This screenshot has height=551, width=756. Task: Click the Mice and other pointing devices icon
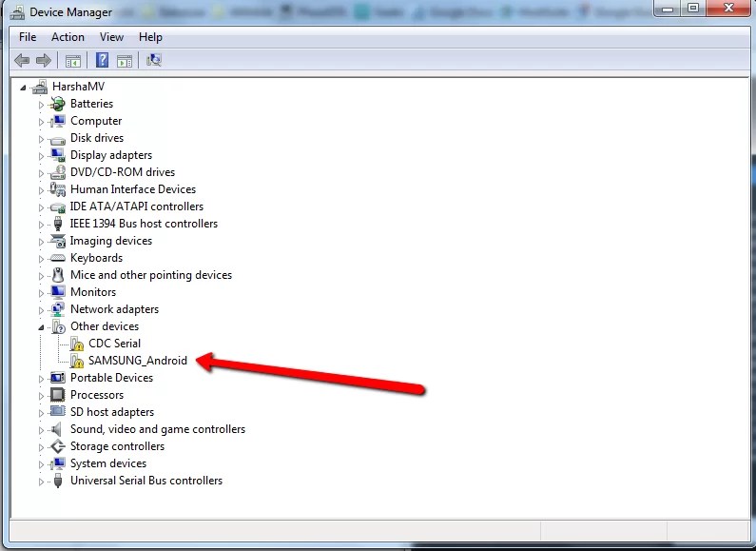click(x=58, y=275)
